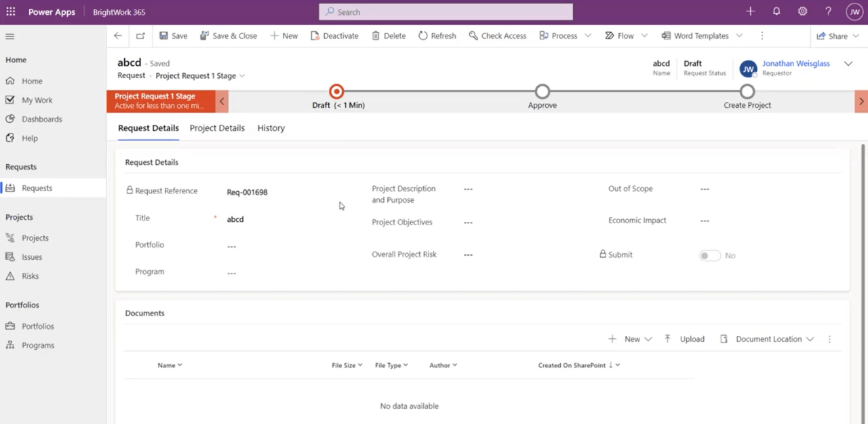The height and width of the screenshot is (424, 868).
Task: Open notifications with the bell icon
Action: click(x=776, y=12)
